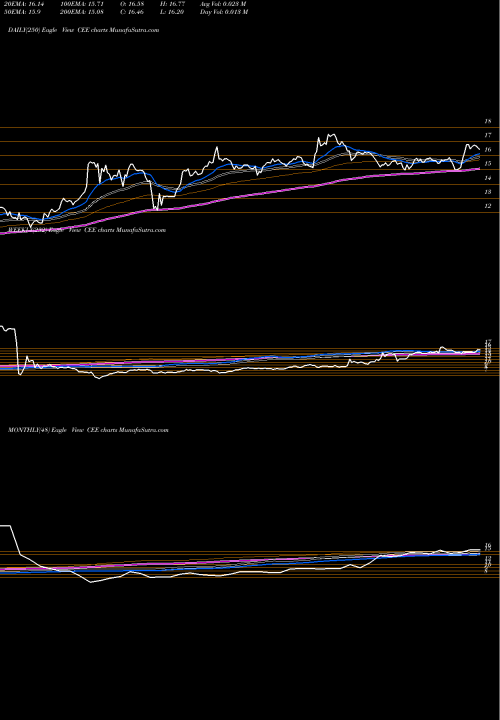Click the MONTHLY(48) chart title
This screenshot has height=720, width=500.
[x=88, y=430]
